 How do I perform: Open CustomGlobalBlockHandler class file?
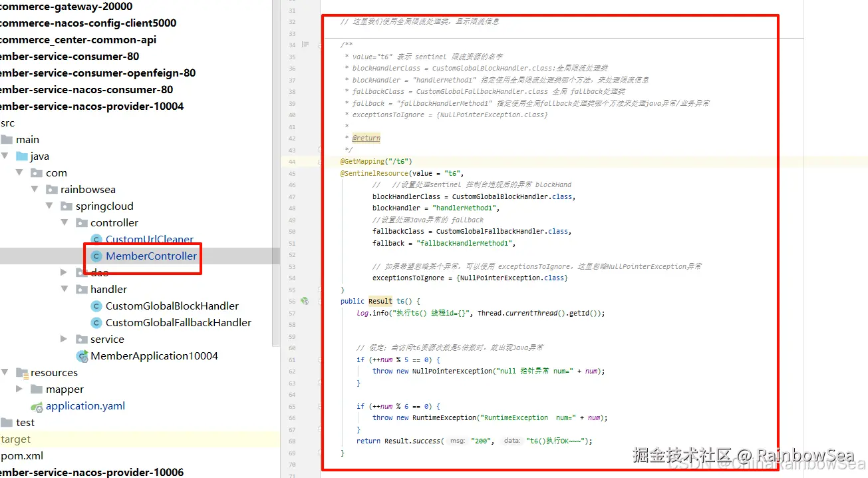tap(172, 306)
